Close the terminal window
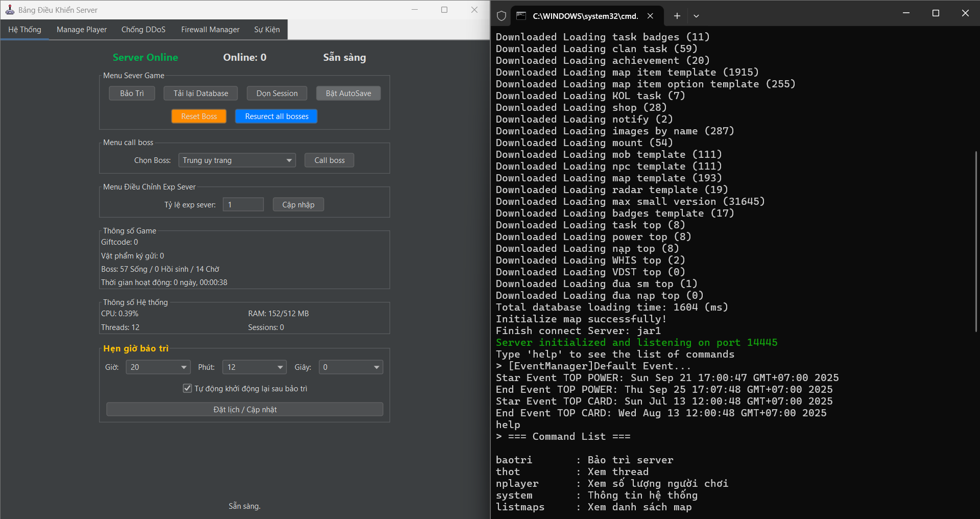Screen dimensions: 980x519 click(965, 13)
